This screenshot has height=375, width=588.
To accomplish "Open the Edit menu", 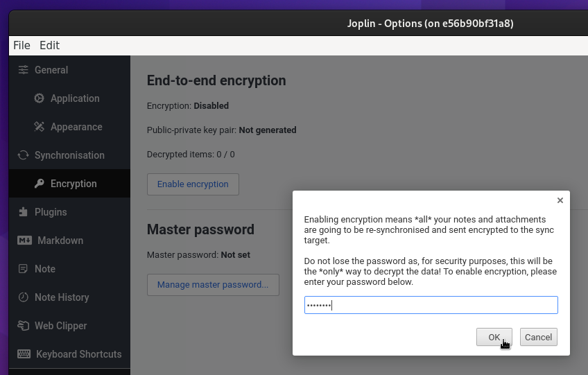I will pyautogui.click(x=49, y=45).
